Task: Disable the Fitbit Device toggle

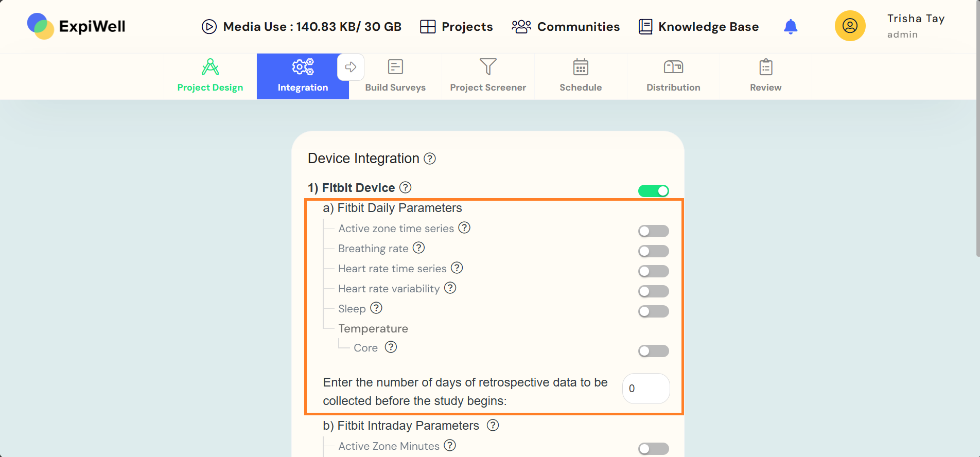Action: (654, 191)
